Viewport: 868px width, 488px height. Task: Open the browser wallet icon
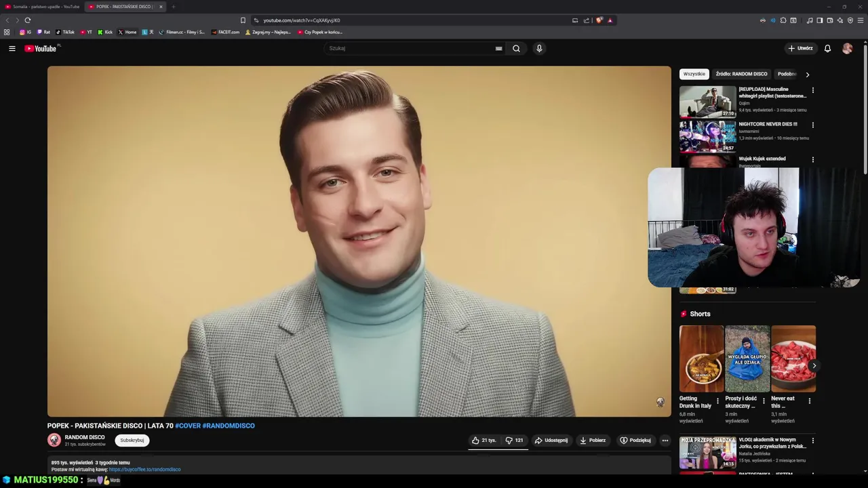point(829,20)
